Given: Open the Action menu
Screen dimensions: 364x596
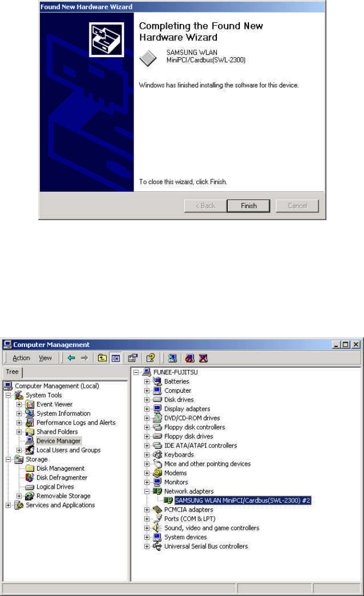Looking at the screenshot, I should point(21,358).
